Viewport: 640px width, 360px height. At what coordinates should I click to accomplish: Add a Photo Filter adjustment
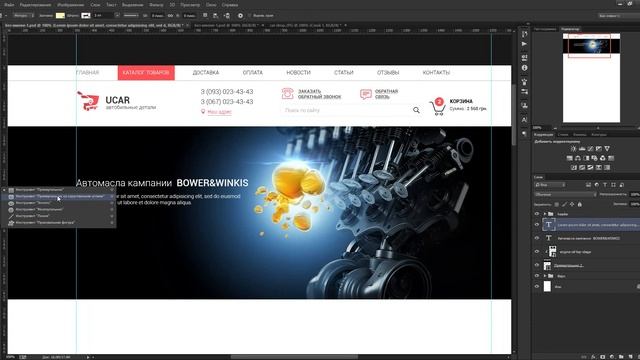tap(594, 158)
